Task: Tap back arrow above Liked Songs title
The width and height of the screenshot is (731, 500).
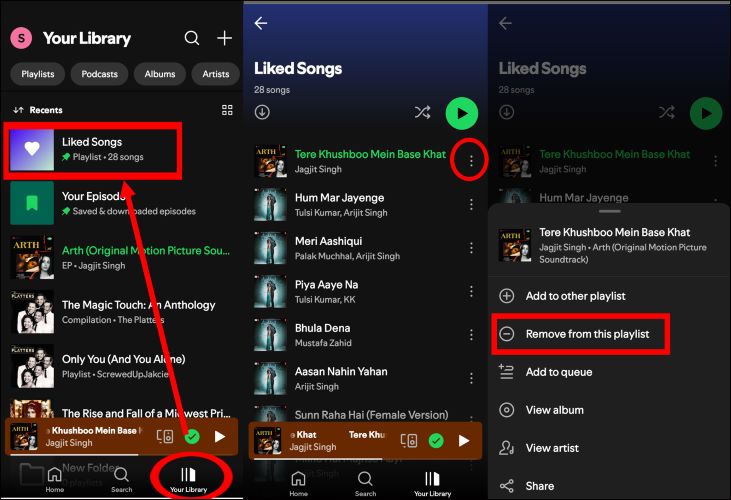Action: coord(261,23)
